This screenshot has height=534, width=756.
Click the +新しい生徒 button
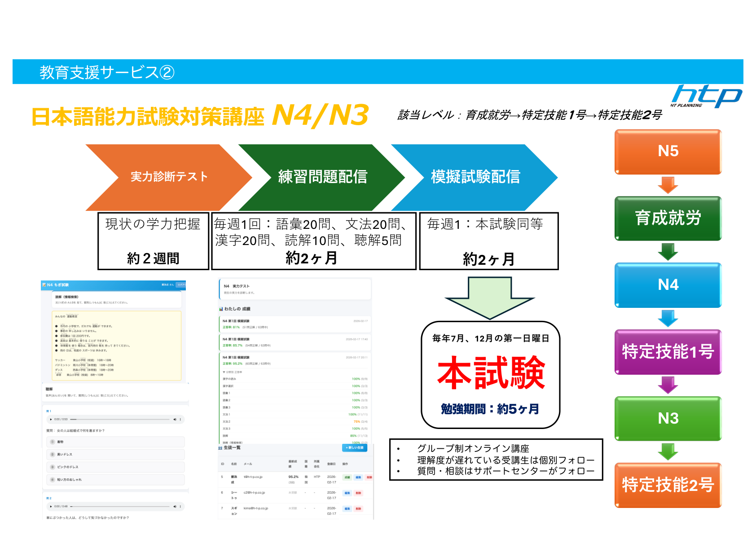pos(355,448)
